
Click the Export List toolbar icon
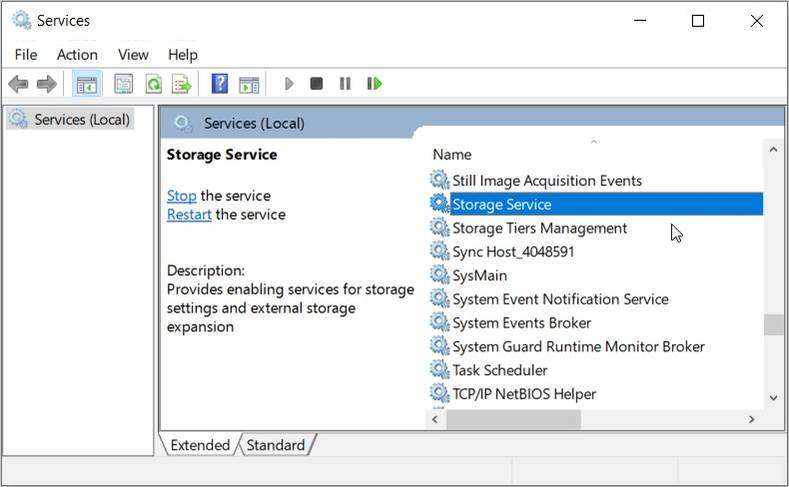point(182,84)
